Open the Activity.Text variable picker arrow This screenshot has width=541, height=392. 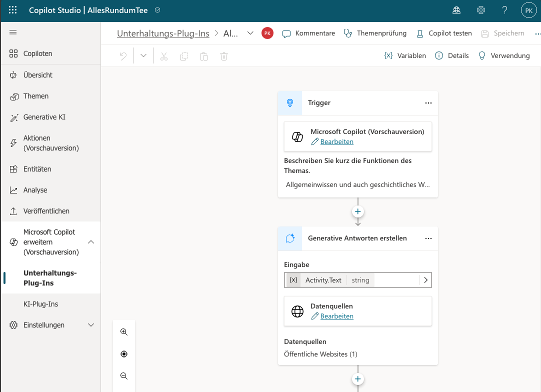coord(425,280)
